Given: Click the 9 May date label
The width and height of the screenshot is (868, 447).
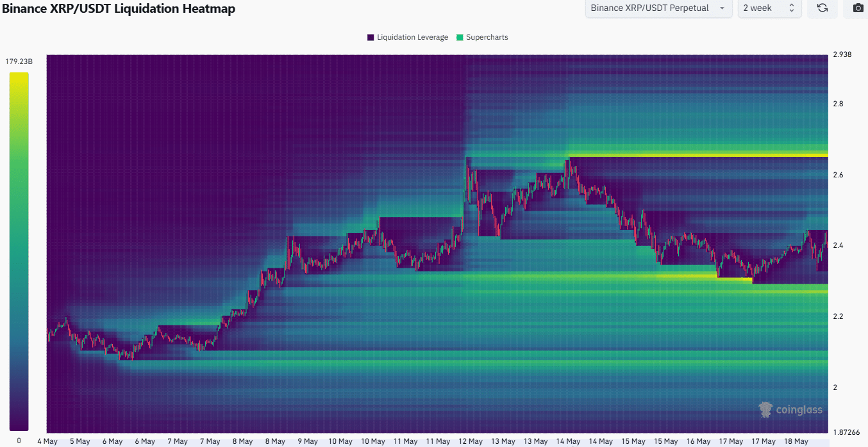Looking at the screenshot, I should (x=308, y=441).
